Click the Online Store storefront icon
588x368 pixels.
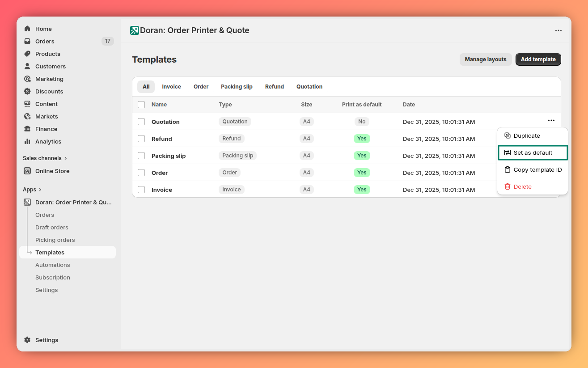pos(27,171)
